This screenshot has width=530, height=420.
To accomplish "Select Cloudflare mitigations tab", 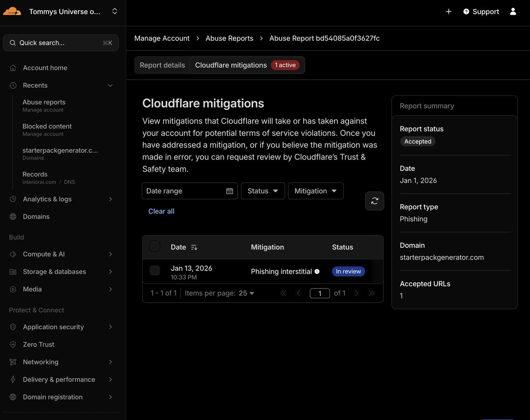I will pos(247,65).
